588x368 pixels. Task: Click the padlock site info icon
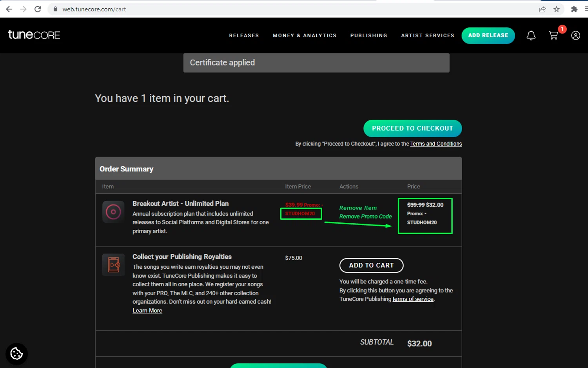point(55,9)
